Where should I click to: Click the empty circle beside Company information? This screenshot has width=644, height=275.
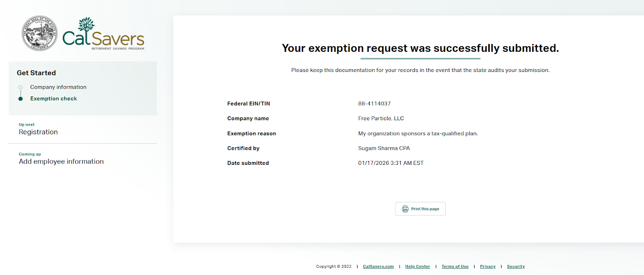pos(21,87)
